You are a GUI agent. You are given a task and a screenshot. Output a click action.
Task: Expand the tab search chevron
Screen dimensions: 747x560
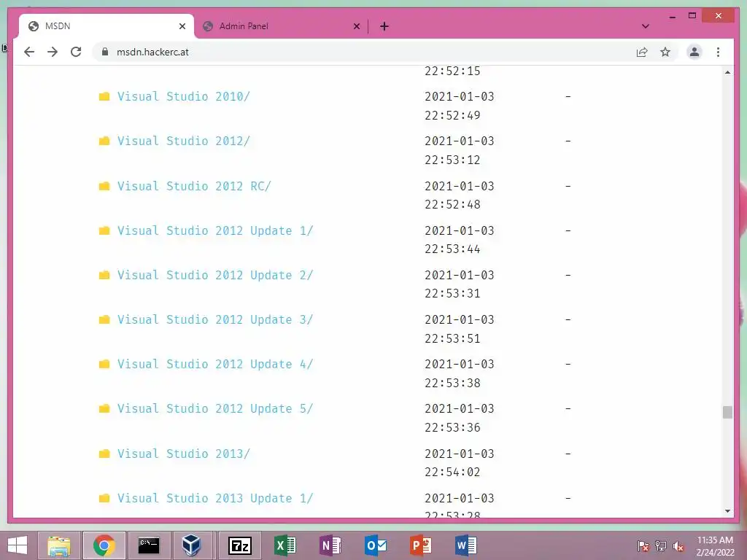coord(645,26)
